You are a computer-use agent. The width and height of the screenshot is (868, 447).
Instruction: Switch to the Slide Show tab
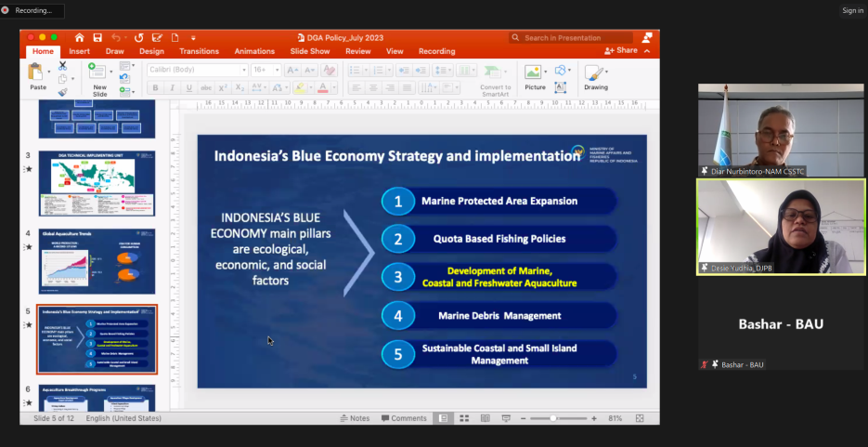(309, 51)
